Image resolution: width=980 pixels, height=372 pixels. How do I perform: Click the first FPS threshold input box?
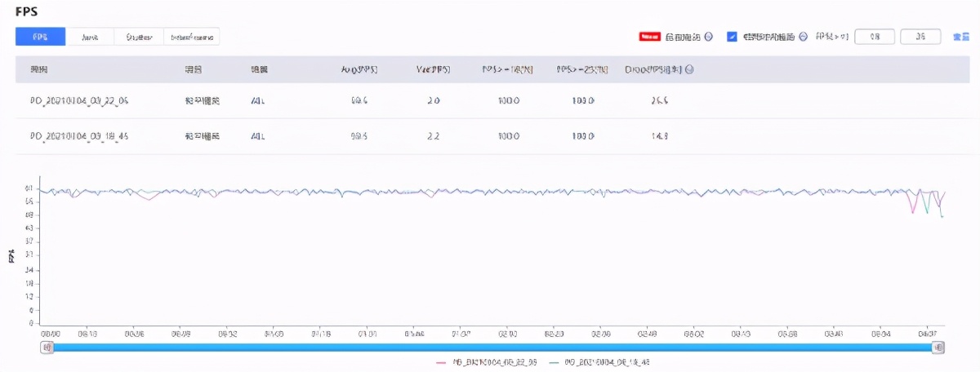coord(875,37)
